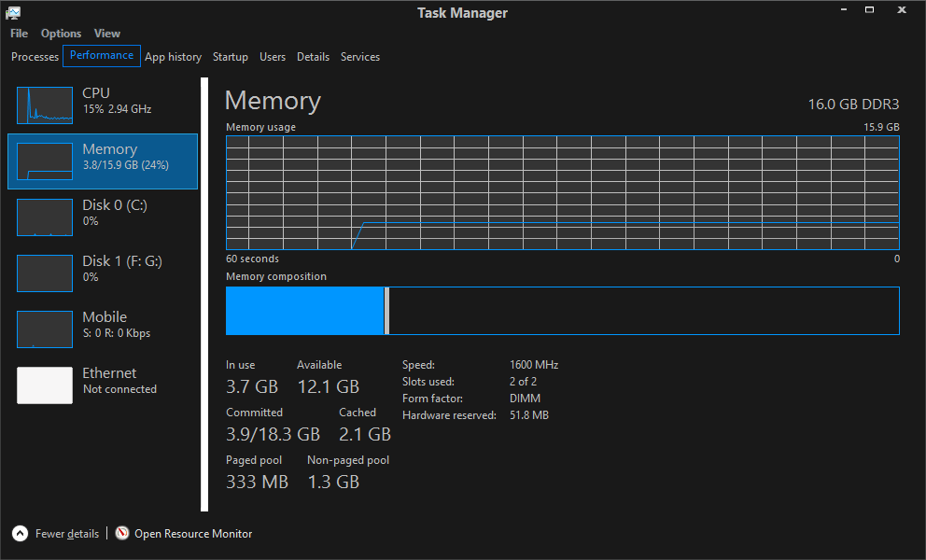The image size is (926, 560).
Task: Collapse view with Fewer details arrow
Action: 20,534
